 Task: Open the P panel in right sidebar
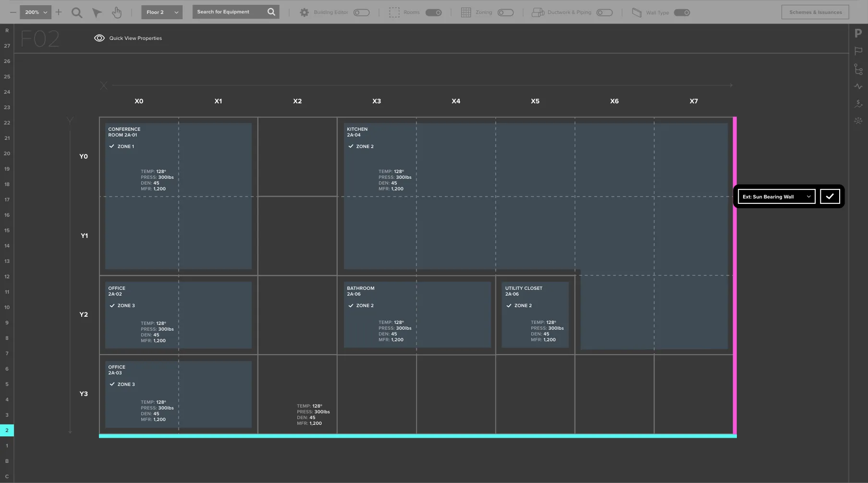858,33
